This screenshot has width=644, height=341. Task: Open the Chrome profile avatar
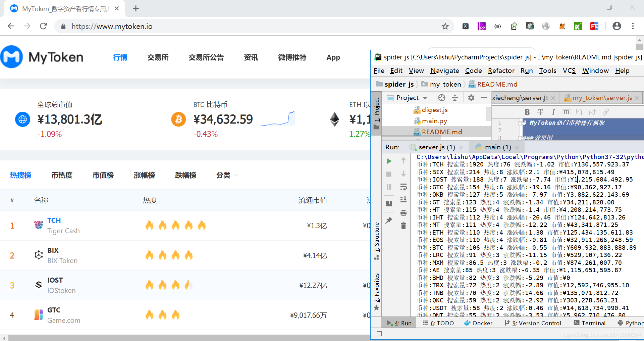click(x=617, y=26)
